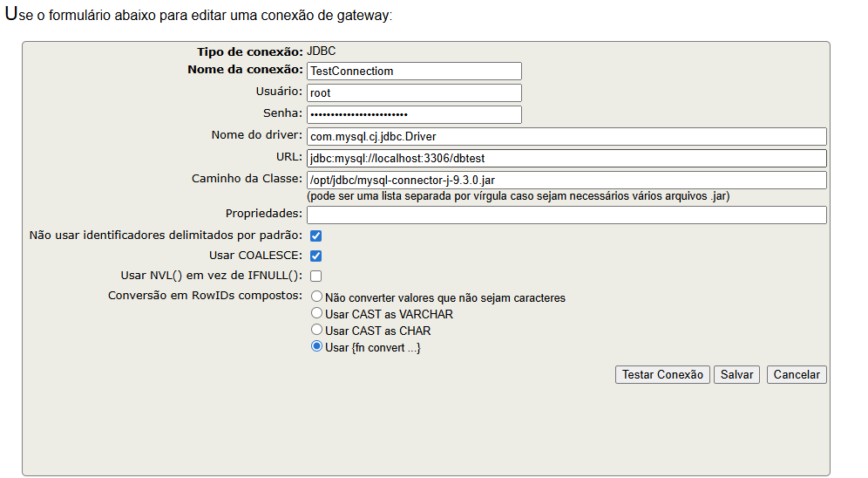868x478 pixels.
Task: Click the empty Propriedades input field
Action: 566,215
